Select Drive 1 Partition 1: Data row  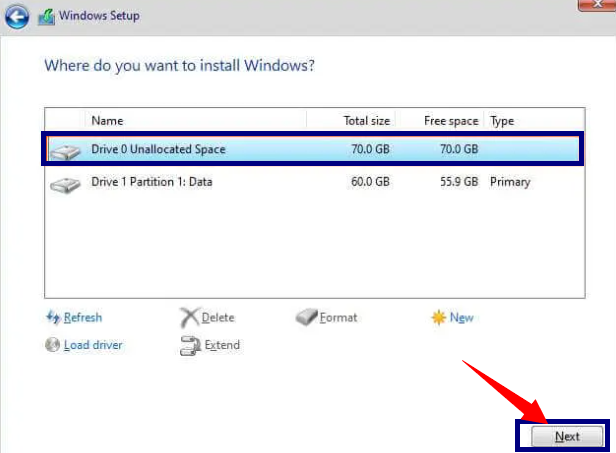click(313, 182)
